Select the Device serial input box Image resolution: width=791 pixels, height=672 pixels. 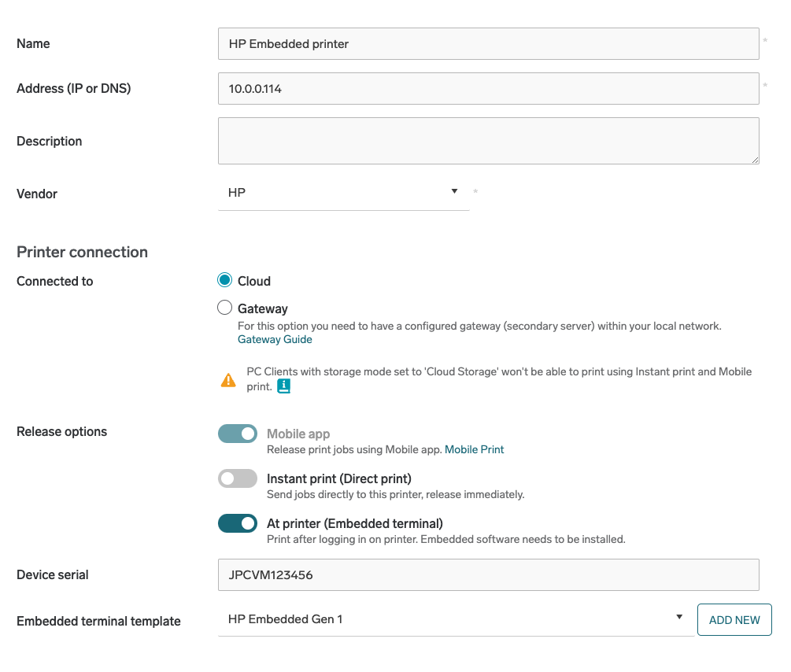click(x=488, y=575)
